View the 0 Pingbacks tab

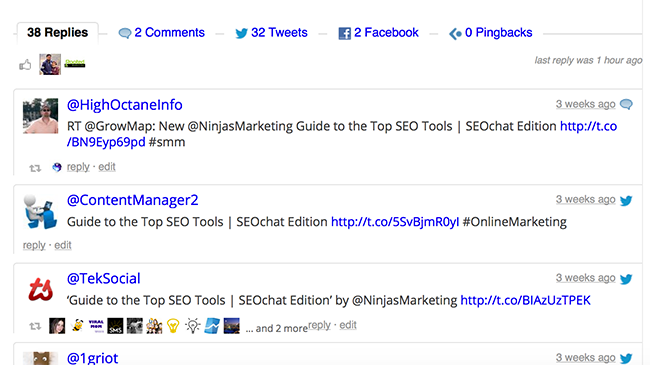point(491,33)
